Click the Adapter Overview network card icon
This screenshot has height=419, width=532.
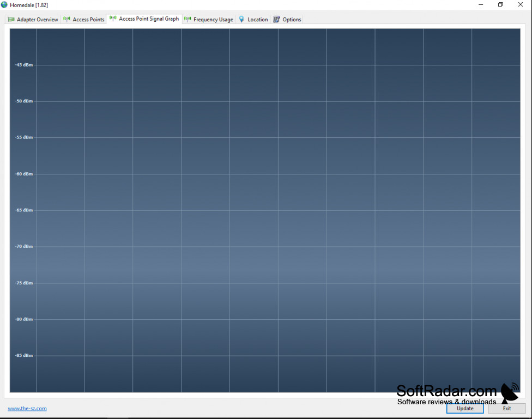[11, 19]
